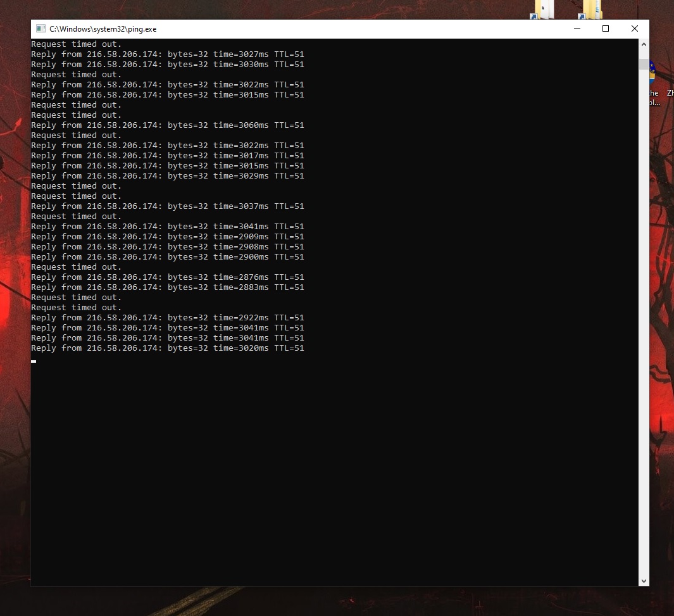The image size is (674, 616).
Task: Click the reply line with time=2883ms
Action: (168, 287)
